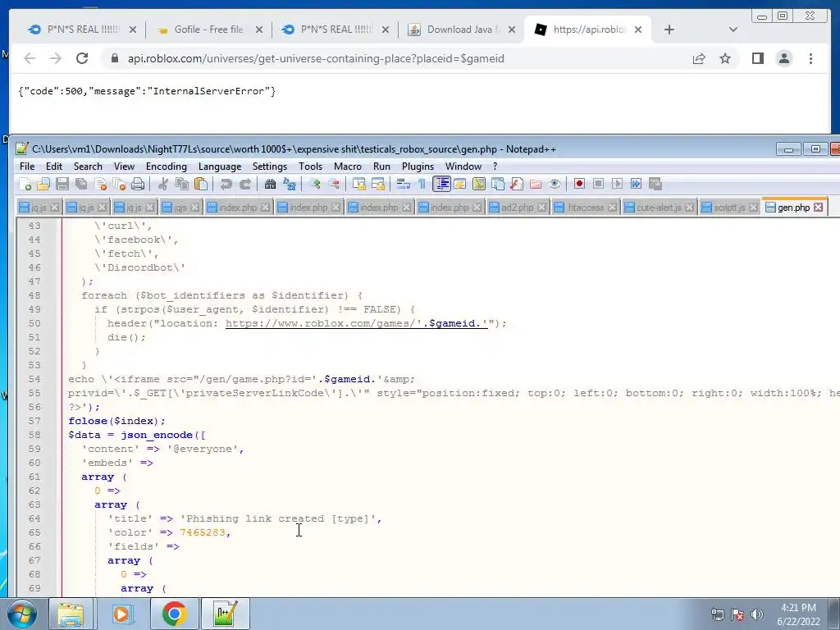The width and height of the screenshot is (840, 630).
Task: Open Chrome side panel icon
Action: [x=757, y=58]
